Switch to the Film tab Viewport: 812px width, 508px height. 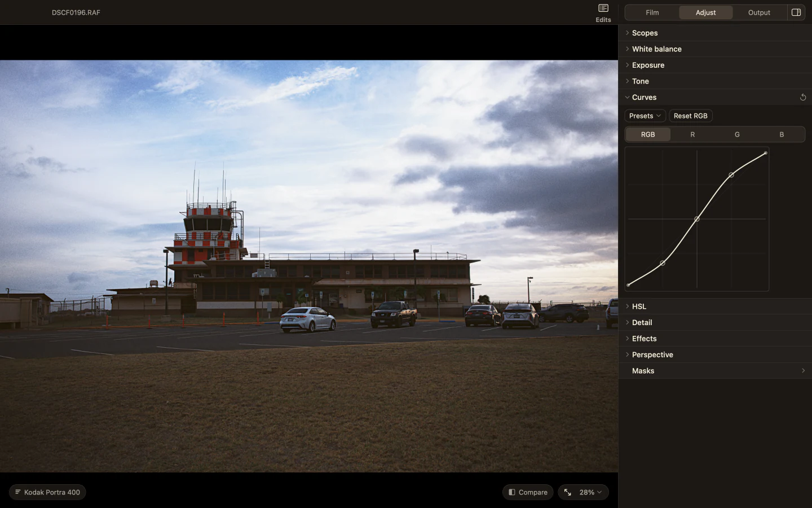(x=652, y=12)
